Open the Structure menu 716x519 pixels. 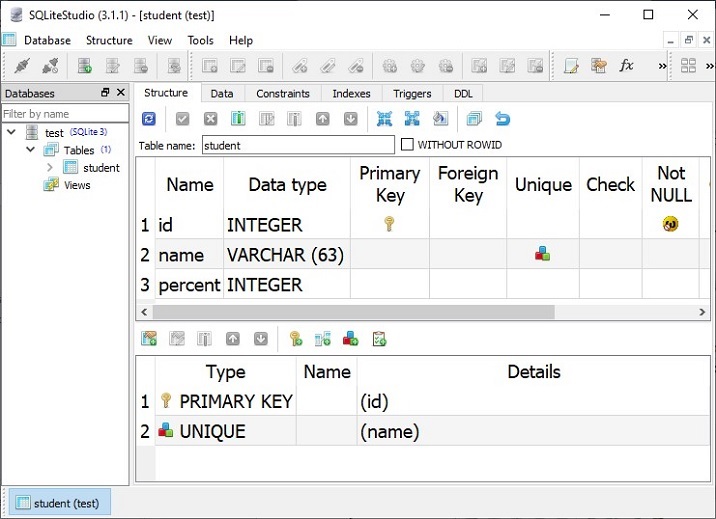(109, 41)
